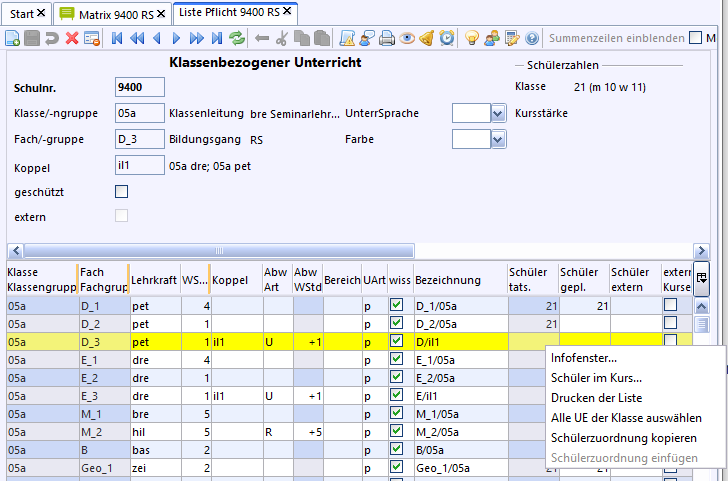Delete record using the red X icon
Screen dimensions: 728x481
click(72, 38)
